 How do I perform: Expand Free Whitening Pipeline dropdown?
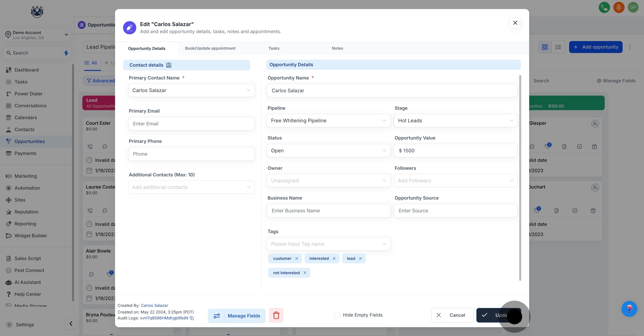coord(328,120)
